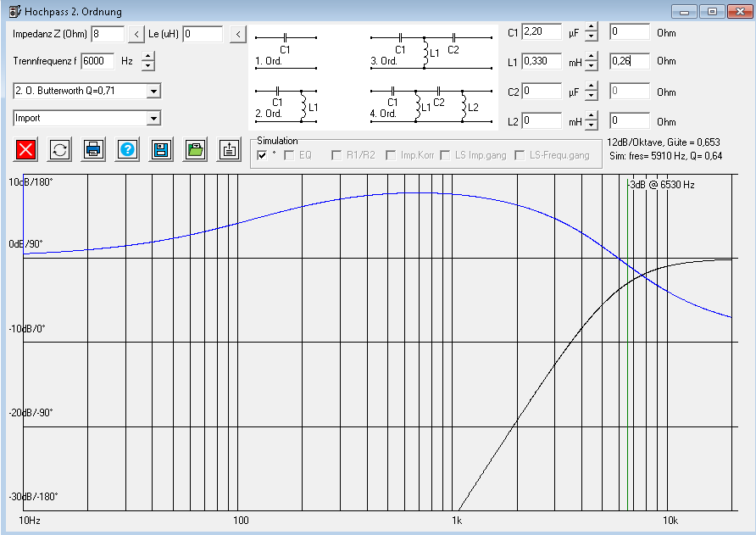756x535 pixels.
Task: Check the LS Imp.gang option
Action: 446,155
